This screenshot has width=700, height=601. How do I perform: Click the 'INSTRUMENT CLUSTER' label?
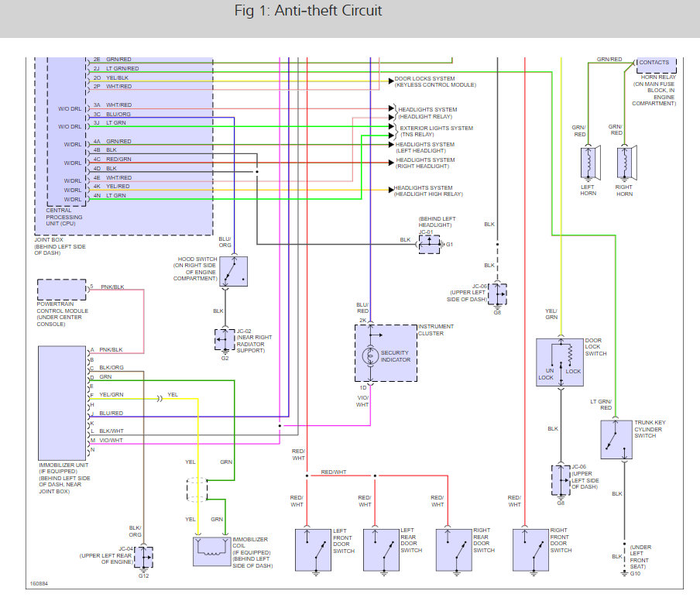(436, 330)
